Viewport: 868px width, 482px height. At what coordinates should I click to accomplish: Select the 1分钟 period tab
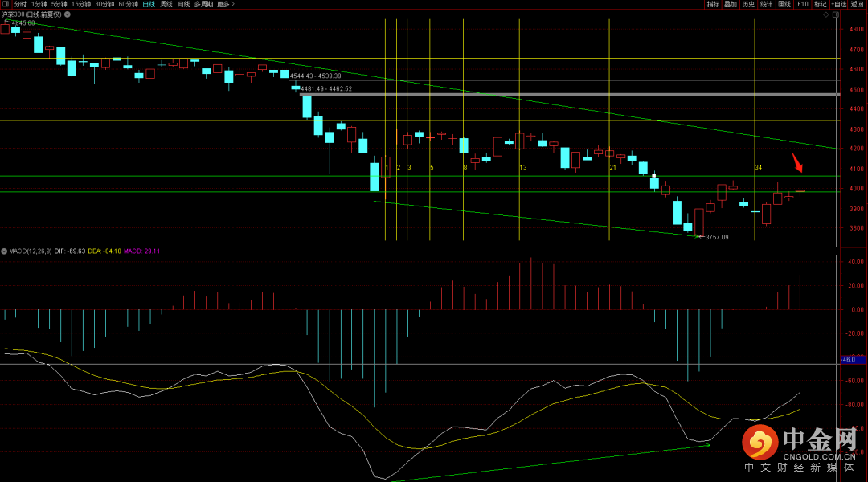point(39,4)
